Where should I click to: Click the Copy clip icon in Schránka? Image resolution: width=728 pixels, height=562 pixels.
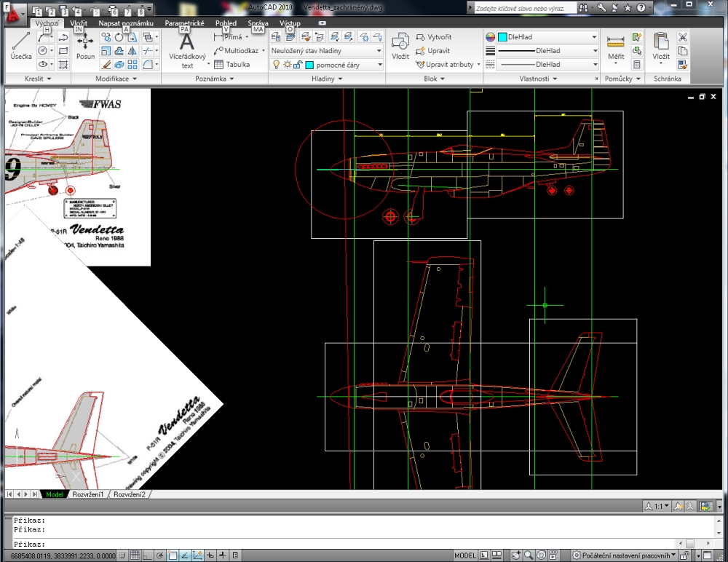pos(683,51)
